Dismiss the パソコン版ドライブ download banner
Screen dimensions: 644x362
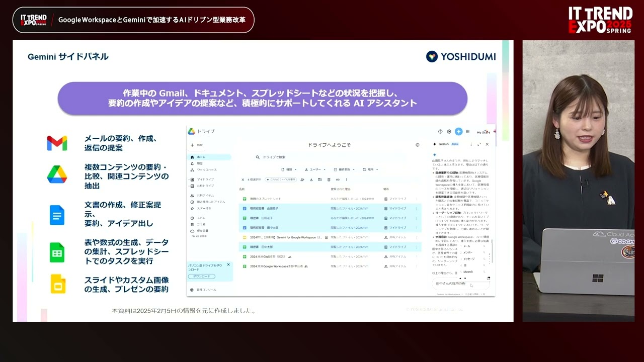tap(228, 264)
